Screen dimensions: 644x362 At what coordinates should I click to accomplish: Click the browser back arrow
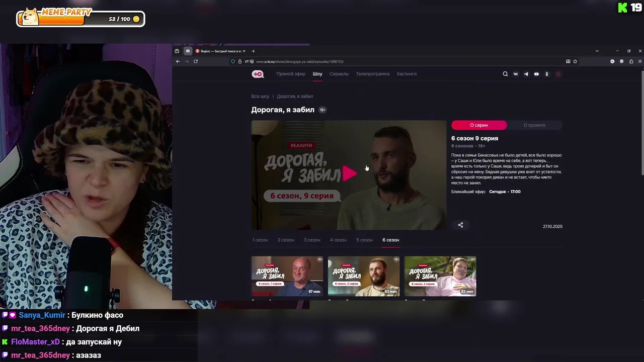click(x=178, y=61)
